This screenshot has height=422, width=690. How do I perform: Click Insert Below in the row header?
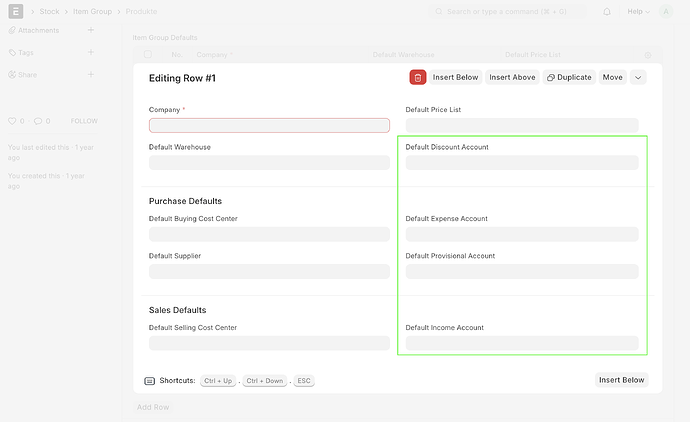coord(455,77)
